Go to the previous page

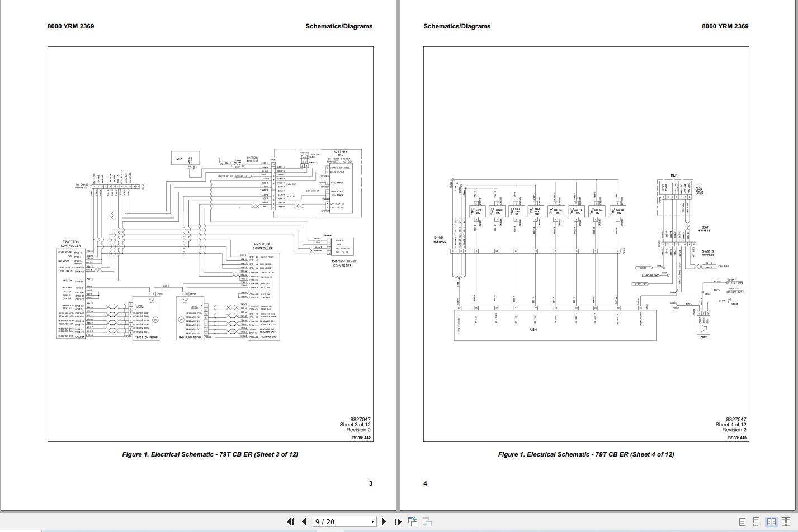click(x=304, y=521)
